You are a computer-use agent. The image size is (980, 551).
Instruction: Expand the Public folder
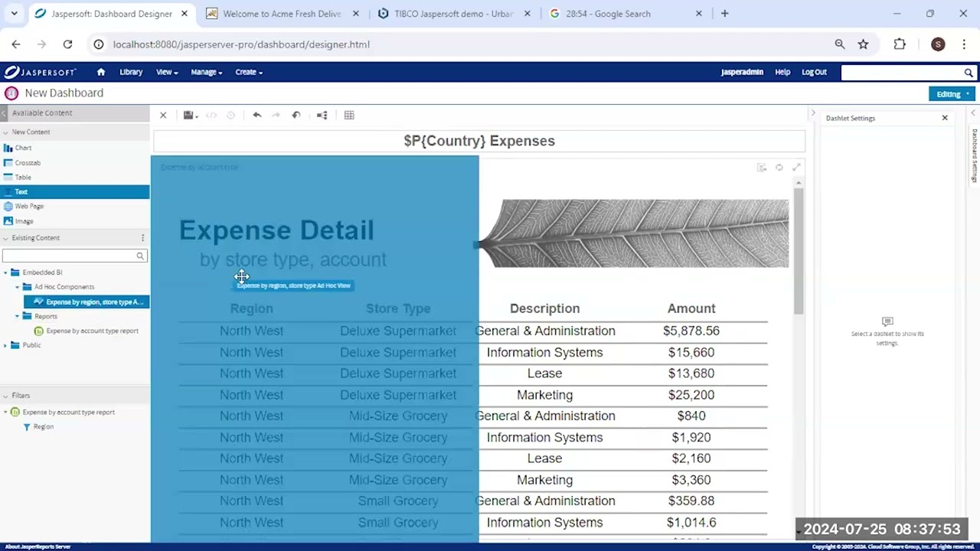click(x=6, y=345)
